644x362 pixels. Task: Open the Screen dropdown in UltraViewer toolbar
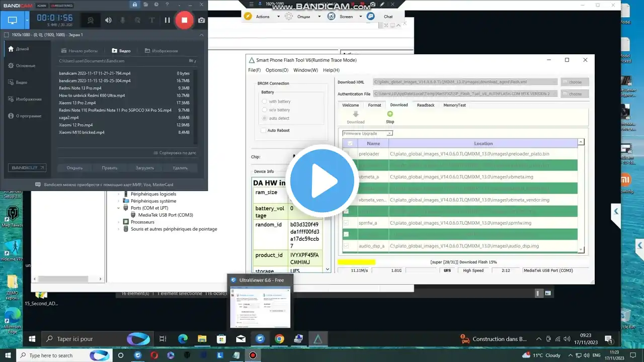coord(361,17)
